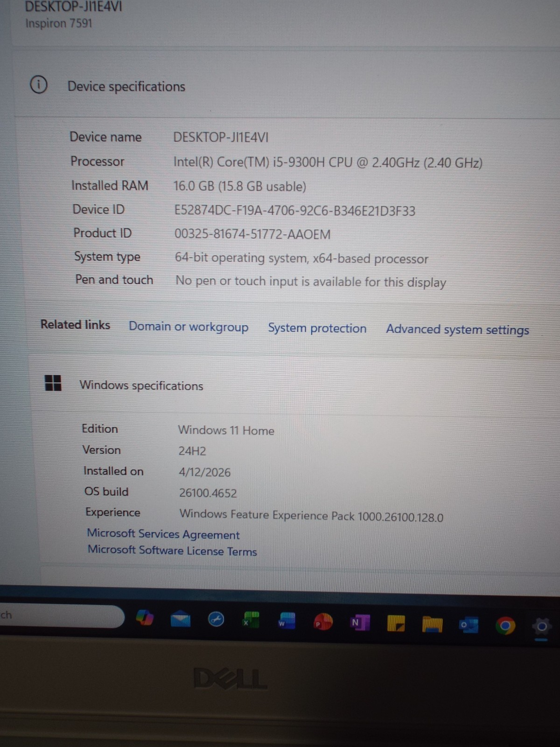The image size is (560, 747).
Task: Click the device name value DESKTOP-JI1E4VI
Action: [x=221, y=137]
